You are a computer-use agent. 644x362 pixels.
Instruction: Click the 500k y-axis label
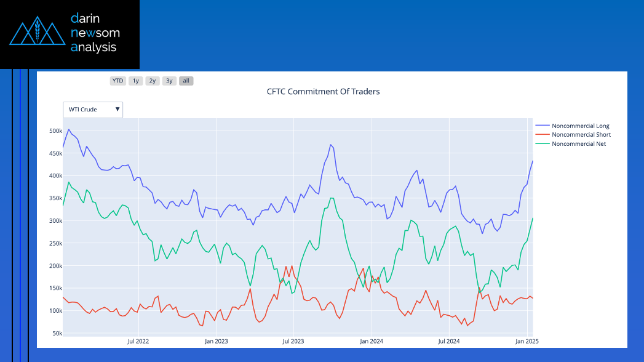[x=55, y=131]
